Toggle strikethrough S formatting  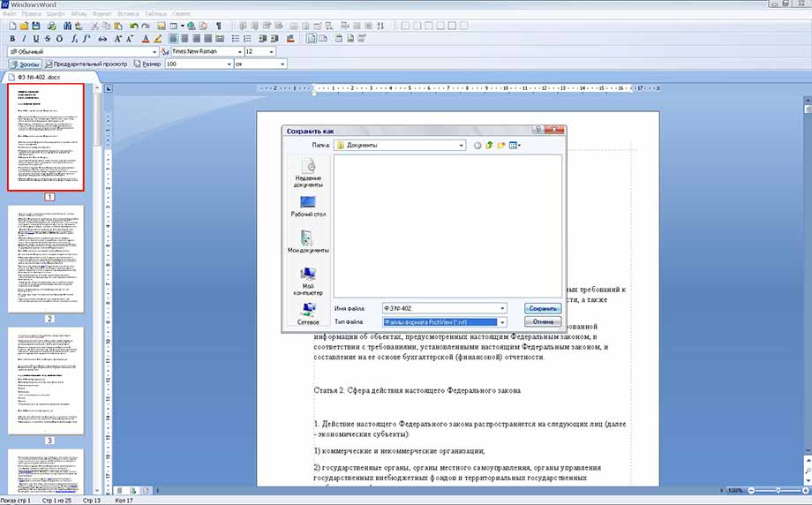pyautogui.click(x=48, y=39)
